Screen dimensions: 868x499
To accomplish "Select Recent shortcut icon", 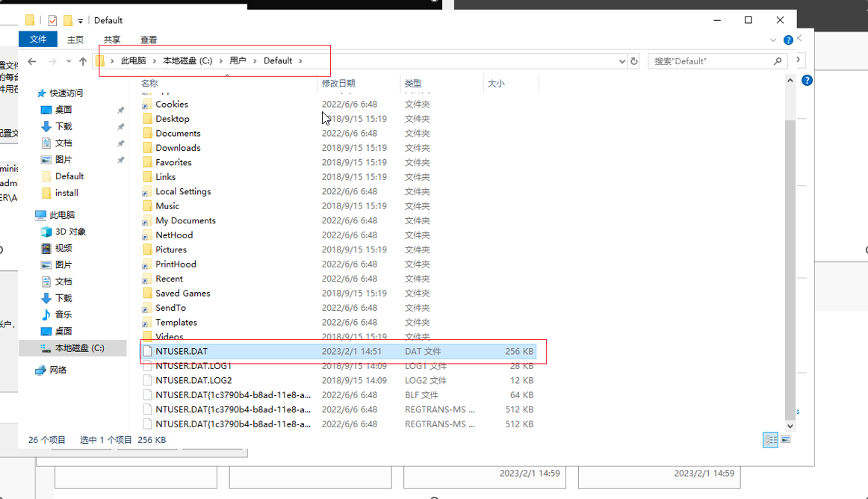I will pos(146,279).
